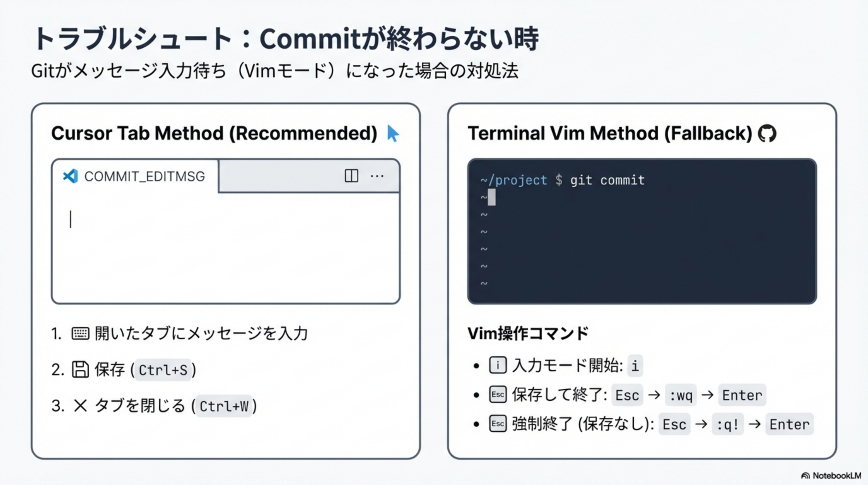Image resolution: width=868 pixels, height=485 pixels.
Task: Click the Ctrl+W key badge
Action: pos(224,406)
